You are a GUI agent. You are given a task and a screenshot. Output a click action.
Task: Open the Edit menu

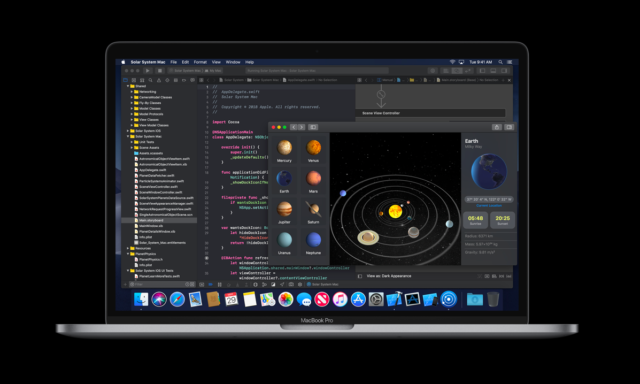[185, 62]
